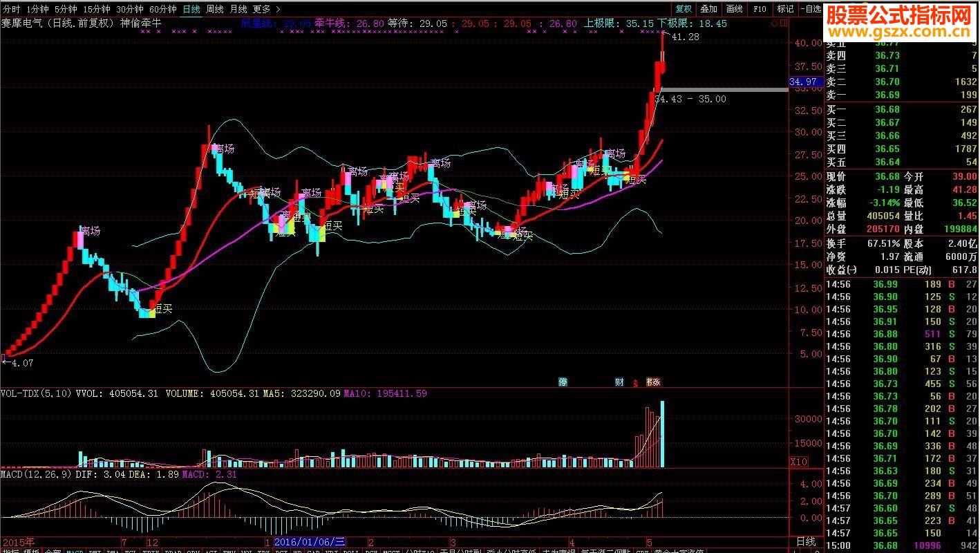The height and width of the screenshot is (553, 980).
Task: Click the MACD(12,26,9) indicator label
Action: [x=35, y=475]
